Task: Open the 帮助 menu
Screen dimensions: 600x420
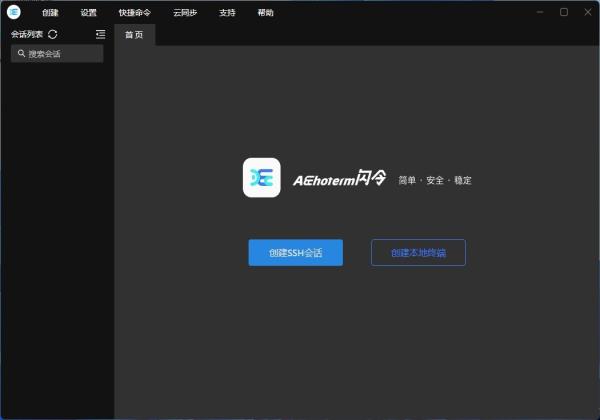Action: coord(266,13)
